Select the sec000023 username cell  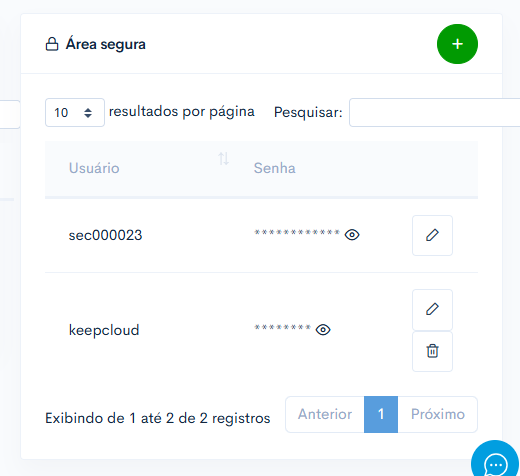[x=105, y=235]
